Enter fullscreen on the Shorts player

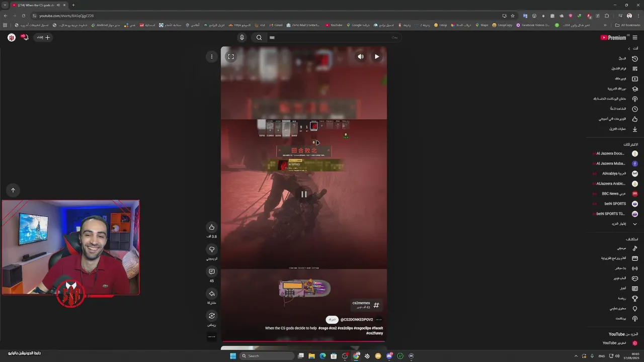[x=231, y=57]
